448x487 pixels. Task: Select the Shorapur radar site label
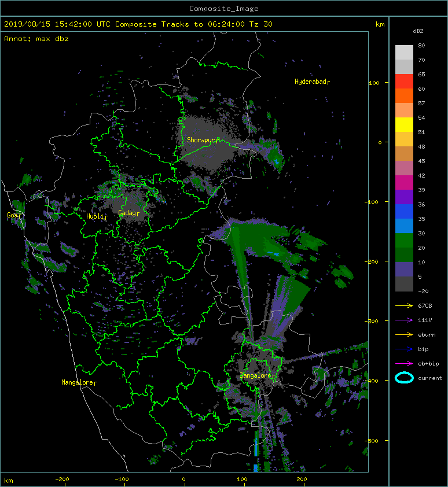click(203, 140)
